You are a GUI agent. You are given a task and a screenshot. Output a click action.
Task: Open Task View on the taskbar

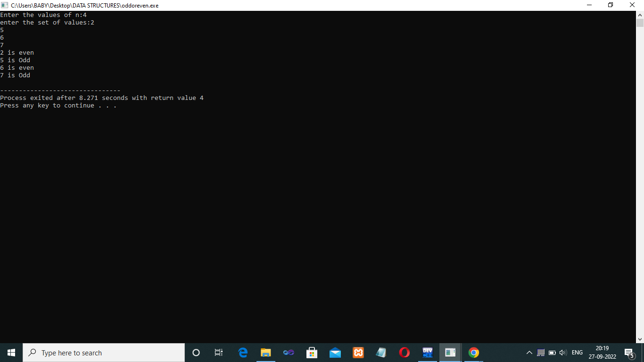(x=219, y=353)
